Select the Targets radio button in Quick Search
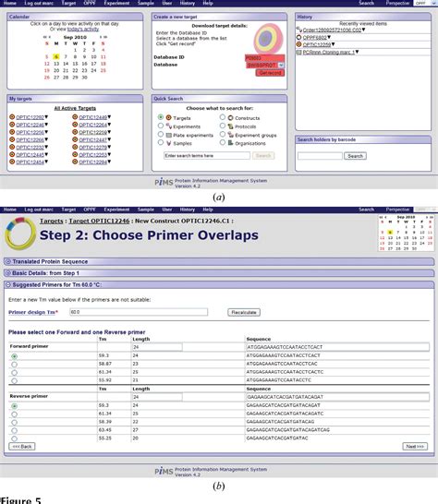The height and width of the screenshot is (504, 438). pos(161,117)
